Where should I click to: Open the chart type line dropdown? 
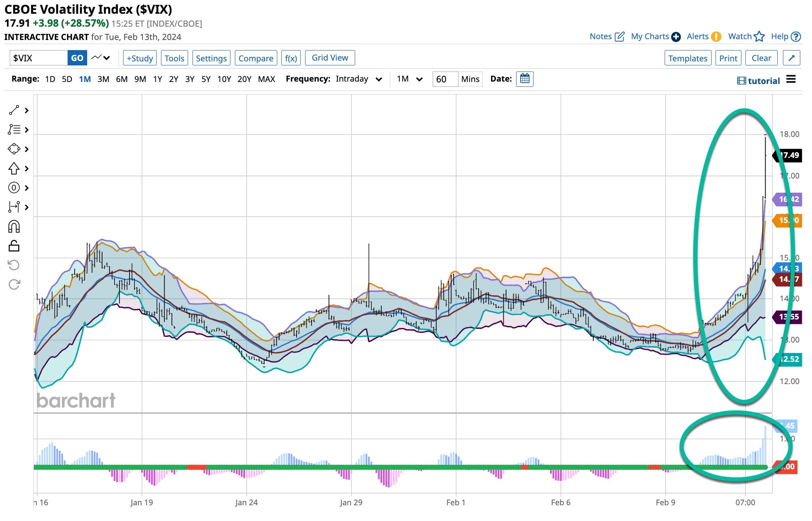[100, 58]
